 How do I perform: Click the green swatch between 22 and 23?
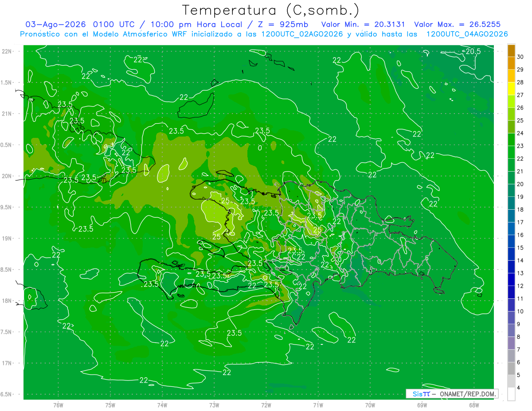click(x=511, y=152)
